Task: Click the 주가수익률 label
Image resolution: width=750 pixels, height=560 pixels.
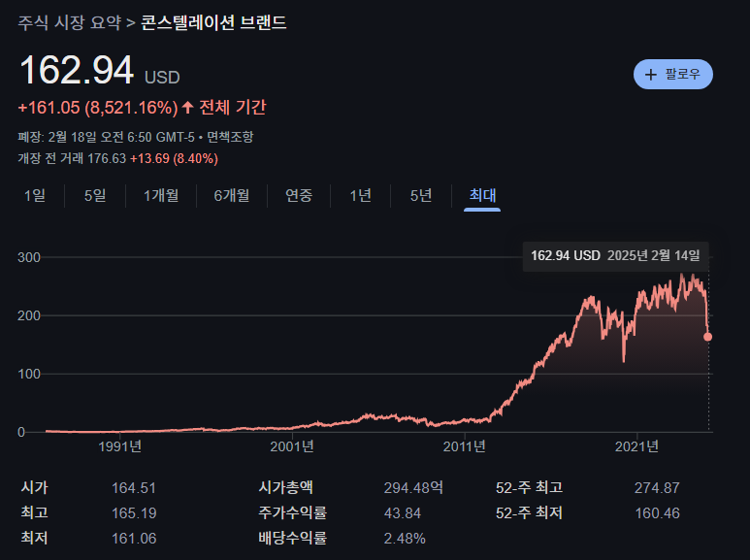Action: 292,513
